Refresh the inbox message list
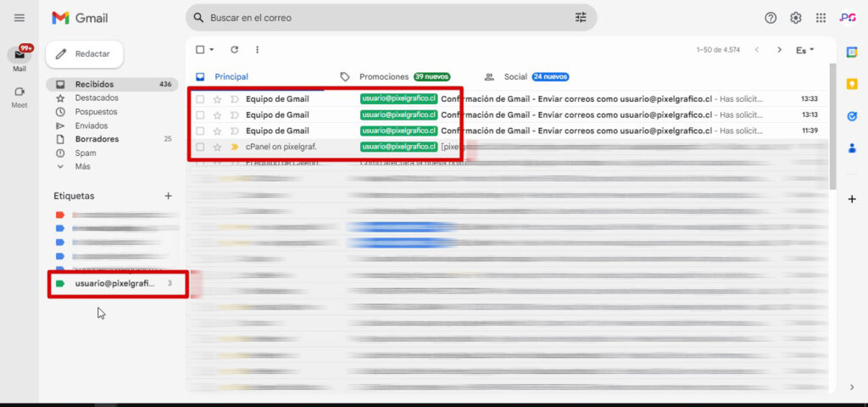This screenshot has width=868, height=407. (235, 50)
